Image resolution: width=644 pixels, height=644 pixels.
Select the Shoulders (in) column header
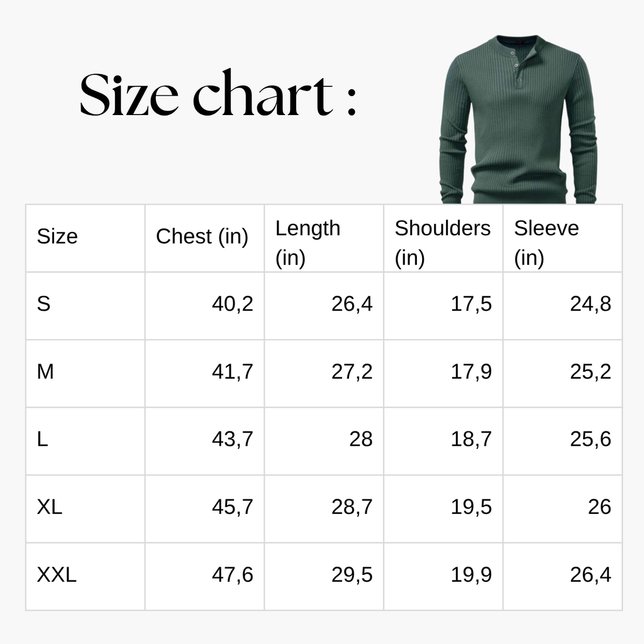(x=443, y=238)
